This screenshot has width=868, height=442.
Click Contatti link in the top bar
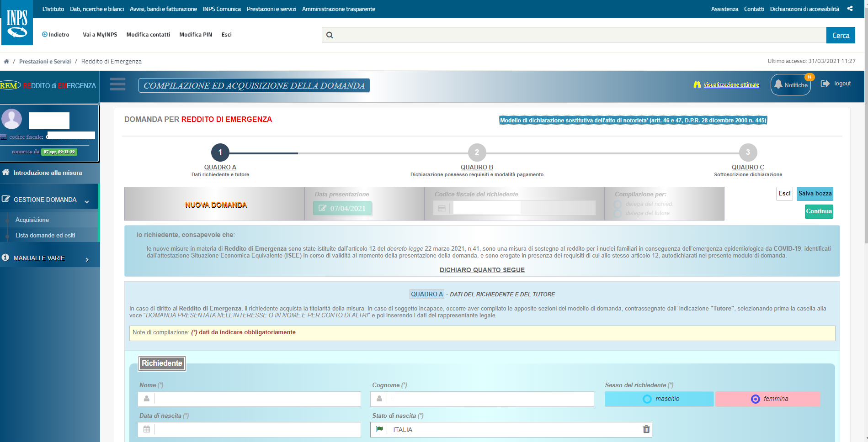pos(754,9)
